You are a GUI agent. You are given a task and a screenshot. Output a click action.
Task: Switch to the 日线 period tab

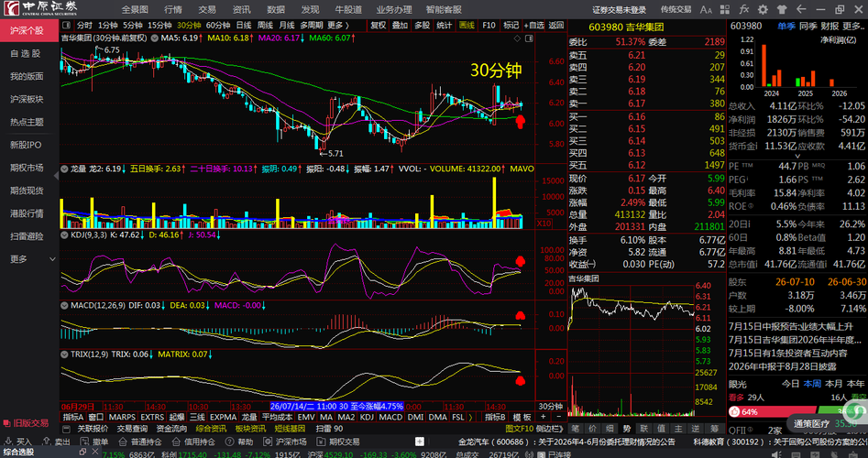point(244,25)
